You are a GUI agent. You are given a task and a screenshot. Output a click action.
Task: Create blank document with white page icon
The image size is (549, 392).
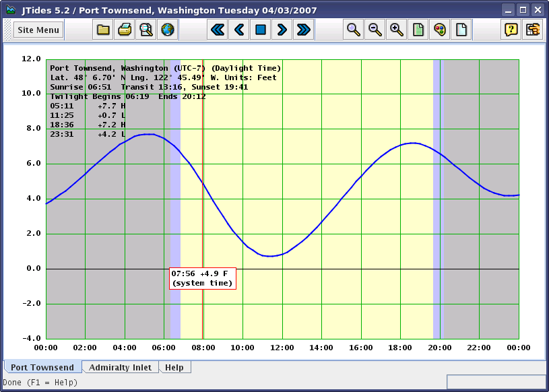[461, 29]
